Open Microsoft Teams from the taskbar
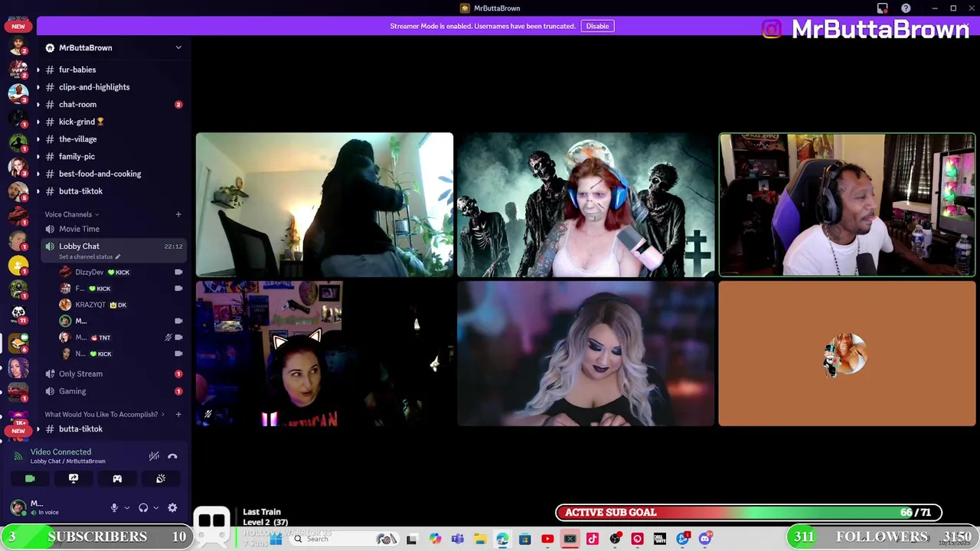The image size is (980, 551). pos(458,539)
